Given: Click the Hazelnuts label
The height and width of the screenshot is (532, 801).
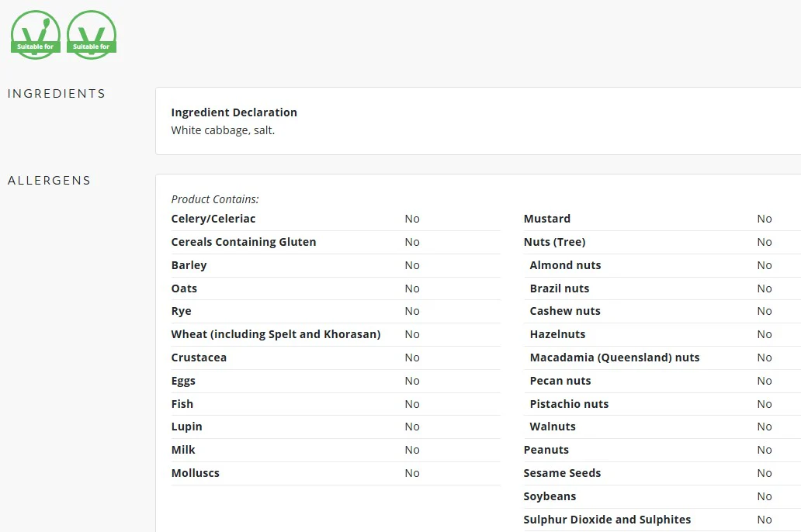Looking at the screenshot, I should click(557, 334).
